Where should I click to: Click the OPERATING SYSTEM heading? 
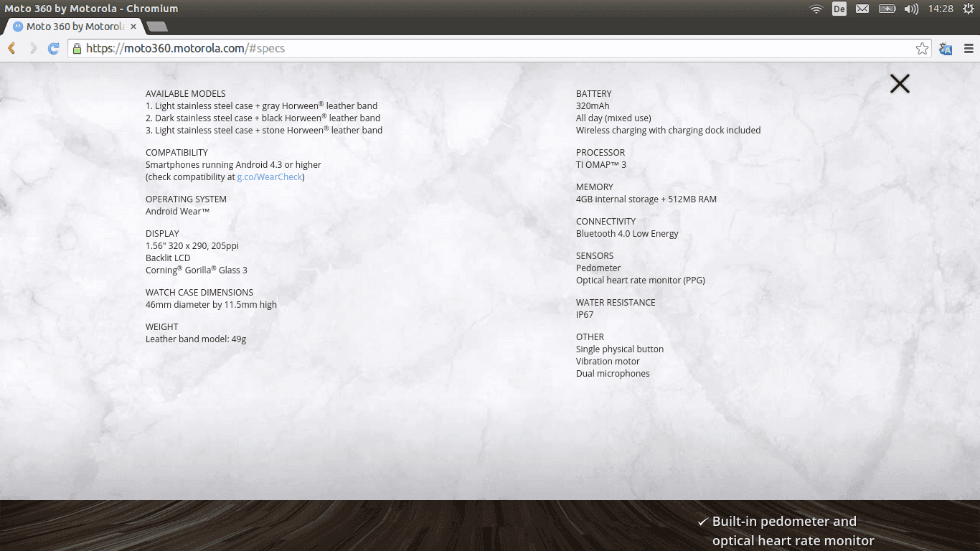point(186,199)
